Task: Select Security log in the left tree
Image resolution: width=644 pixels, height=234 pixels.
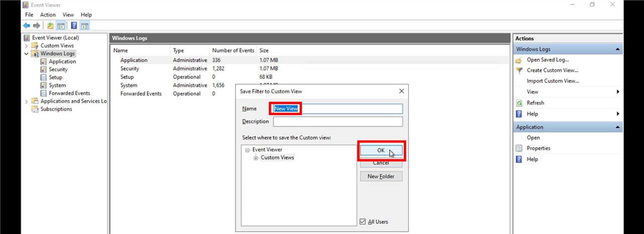Action: [58, 69]
